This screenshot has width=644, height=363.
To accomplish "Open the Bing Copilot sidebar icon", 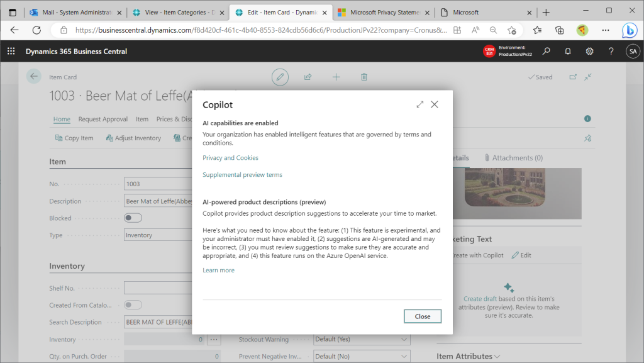I will [629, 30].
